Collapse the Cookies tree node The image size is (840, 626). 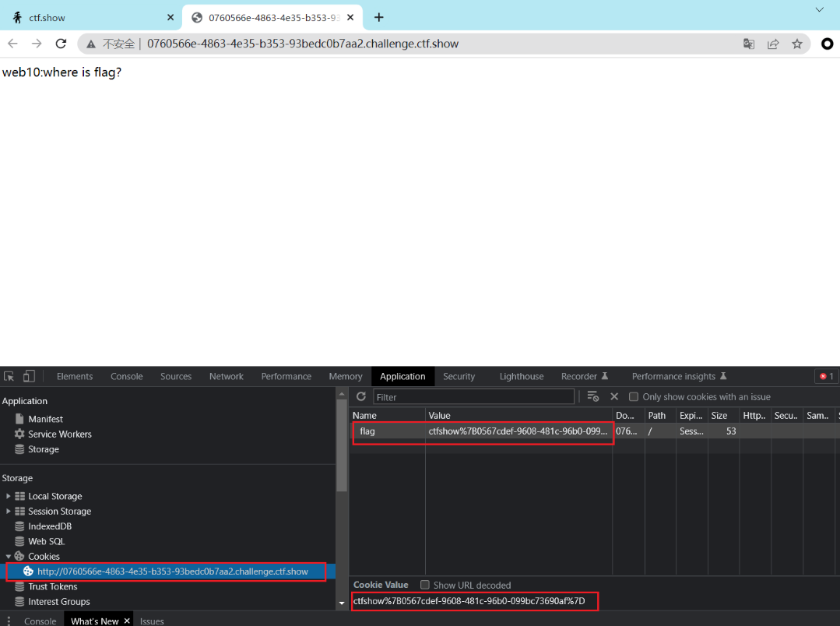[x=8, y=557]
